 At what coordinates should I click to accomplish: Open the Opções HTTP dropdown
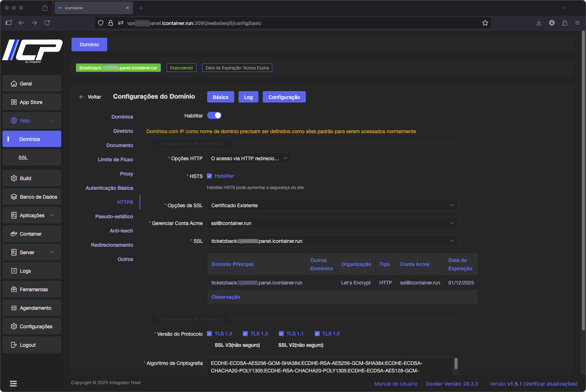click(249, 158)
